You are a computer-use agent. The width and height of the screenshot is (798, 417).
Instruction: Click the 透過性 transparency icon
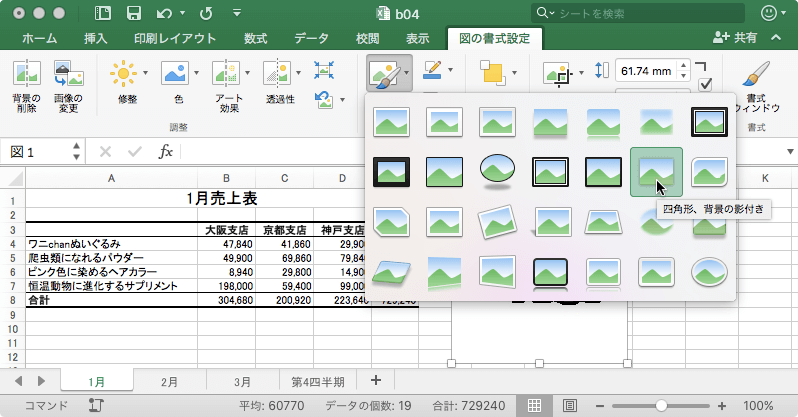tap(276, 74)
